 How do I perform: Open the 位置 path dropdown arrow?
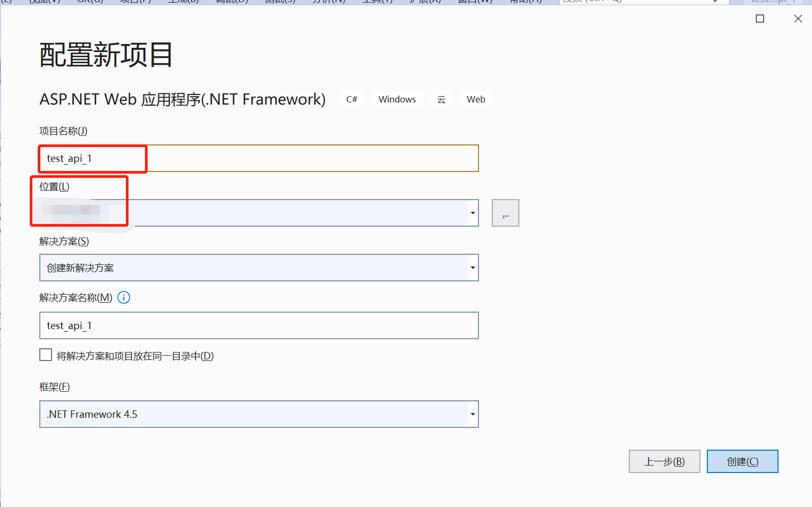[472, 212]
